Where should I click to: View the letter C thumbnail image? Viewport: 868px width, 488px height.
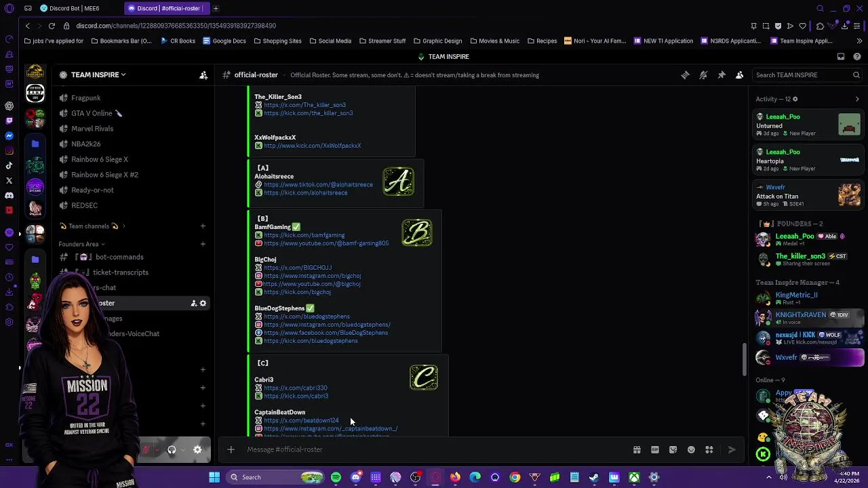424,378
